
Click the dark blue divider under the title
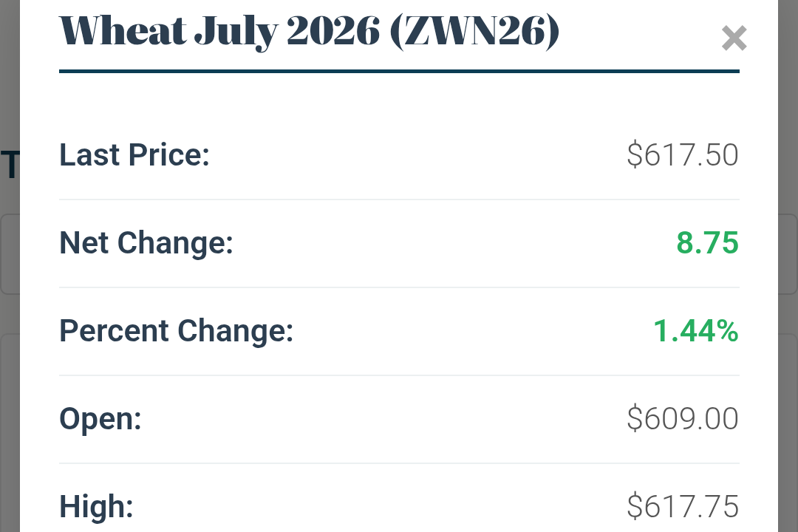pyautogui.click(x=399, y=71)
